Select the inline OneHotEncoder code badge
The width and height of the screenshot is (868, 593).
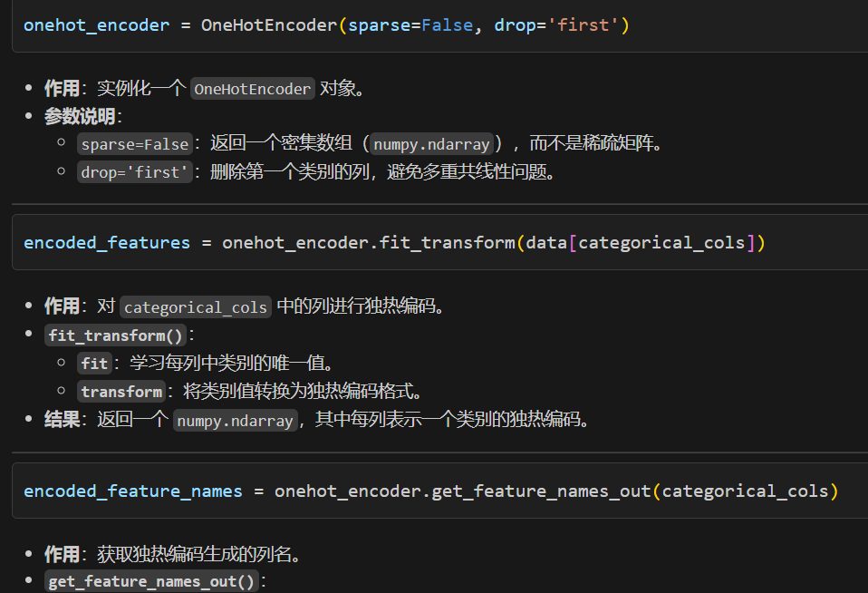coord(252,89)
